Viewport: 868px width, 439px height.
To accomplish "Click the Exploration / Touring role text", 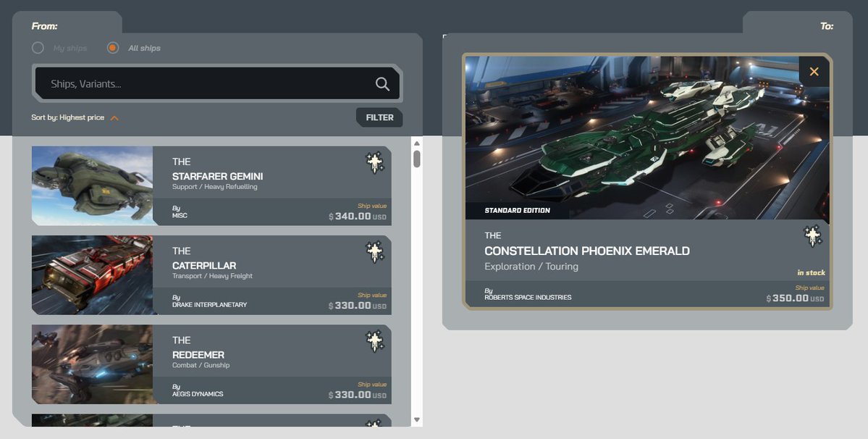I will [531, 267].
